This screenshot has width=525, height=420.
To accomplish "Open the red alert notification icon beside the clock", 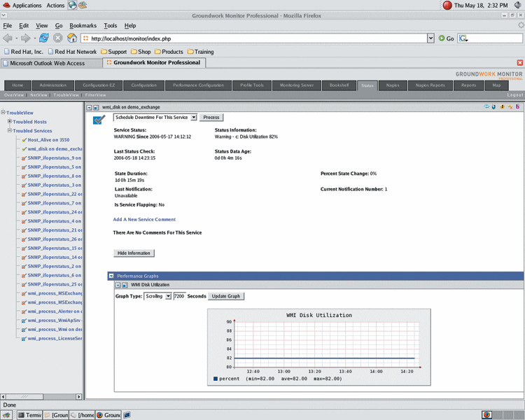I will [x=447, y=5].
